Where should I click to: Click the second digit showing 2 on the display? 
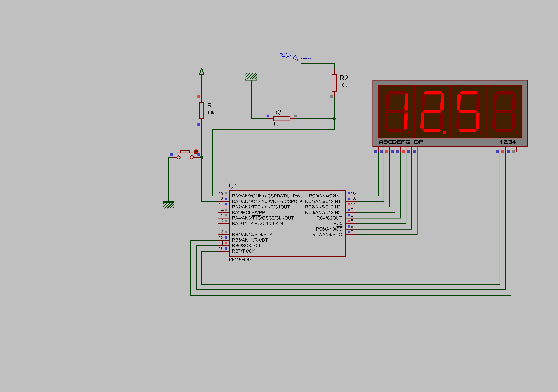[432, 112]
